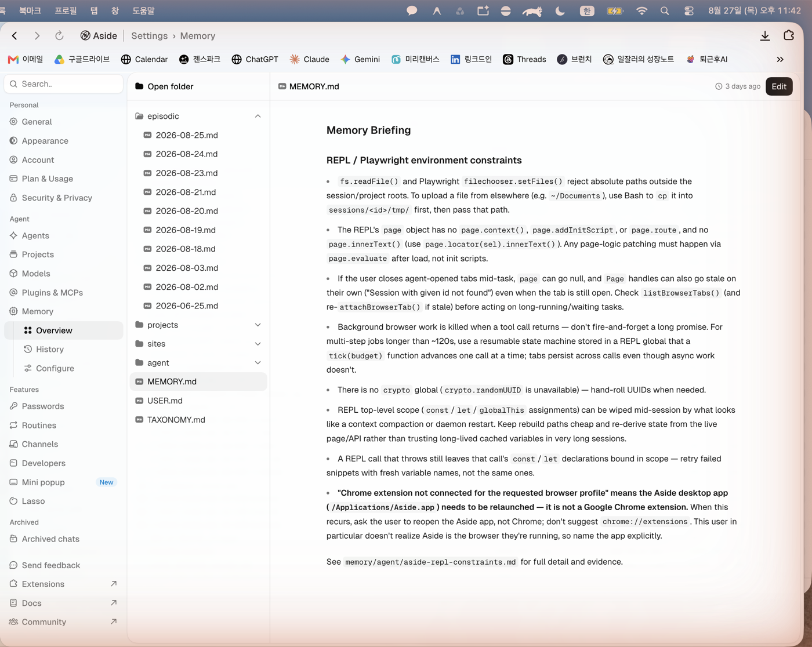Open the Gemini bookmark
Viewport: 812px width, 647px height.
pos(360,59)
